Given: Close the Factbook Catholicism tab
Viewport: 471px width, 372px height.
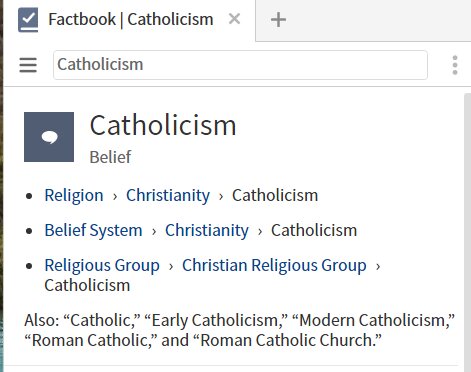Looking at the screenshot, I should (234, 19).
